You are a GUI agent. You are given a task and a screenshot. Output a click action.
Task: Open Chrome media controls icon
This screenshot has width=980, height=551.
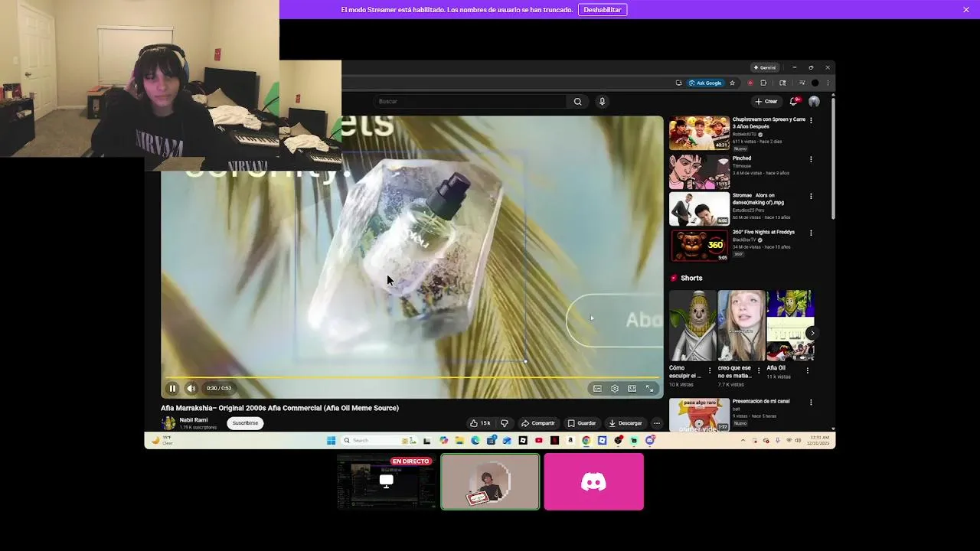point(802,83)
